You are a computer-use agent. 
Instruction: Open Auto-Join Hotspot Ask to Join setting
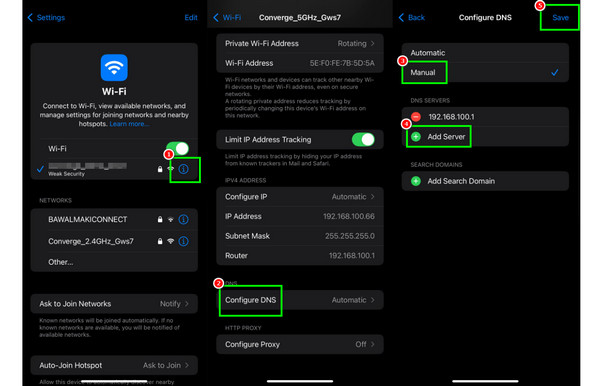pos(114,365)
